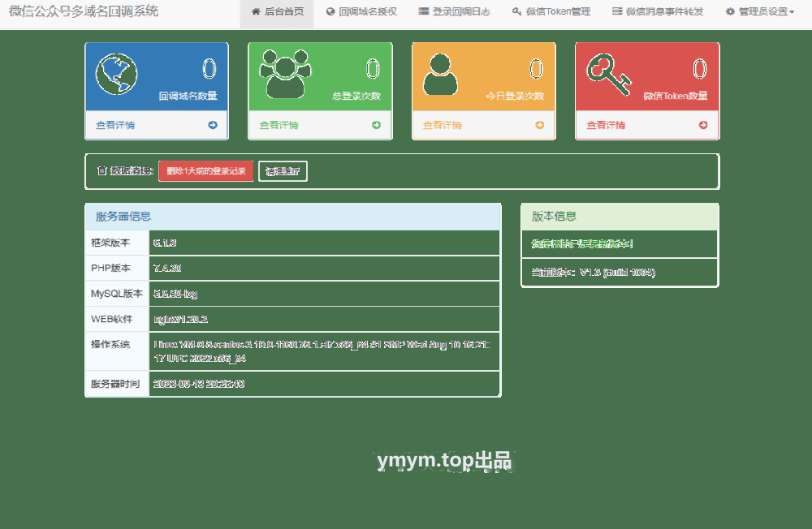Viewport: 812px width, 529px height.
Task: Click the red arrow circle icon under 微信Token数量
Action: pos(703,125)
